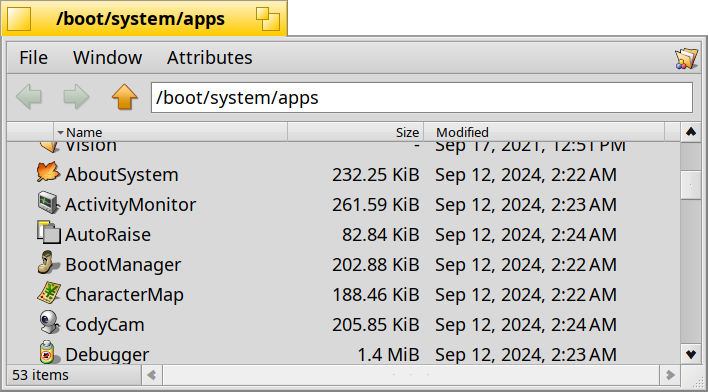Select the ActivityMonitor app icon
Image resolution: width=708 pixels, height=392 pixels.
(x=48, y=203)
